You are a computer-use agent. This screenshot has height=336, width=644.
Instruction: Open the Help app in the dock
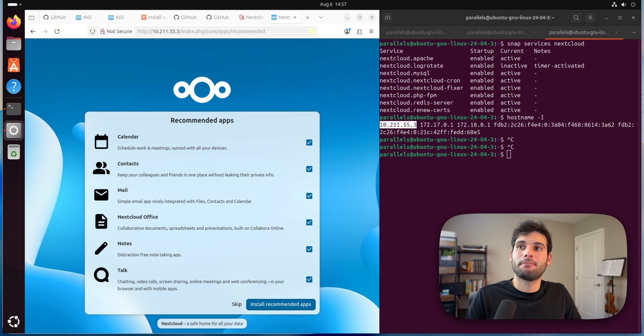(14, 87)
